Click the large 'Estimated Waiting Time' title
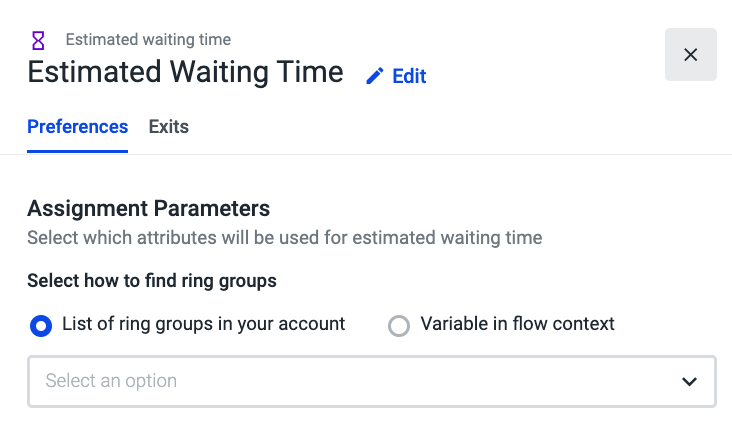This screenshot has height=430, width=732. (185, 72)
